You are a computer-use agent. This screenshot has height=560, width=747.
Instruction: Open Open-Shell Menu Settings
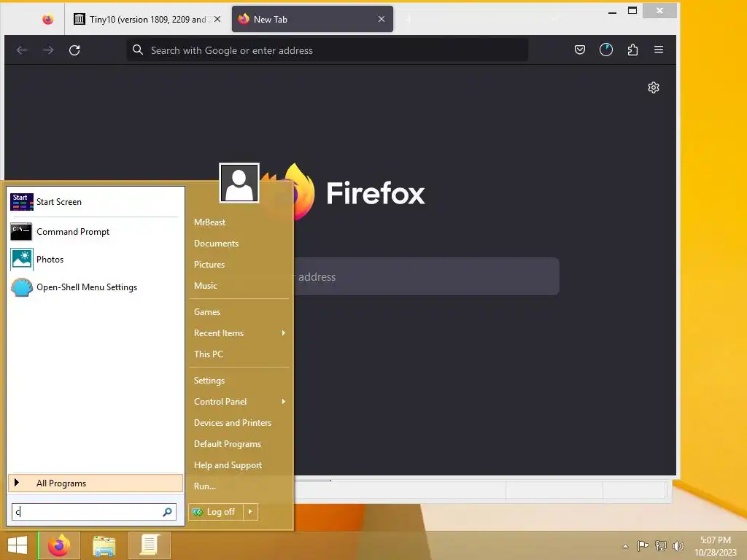(96, 287)
